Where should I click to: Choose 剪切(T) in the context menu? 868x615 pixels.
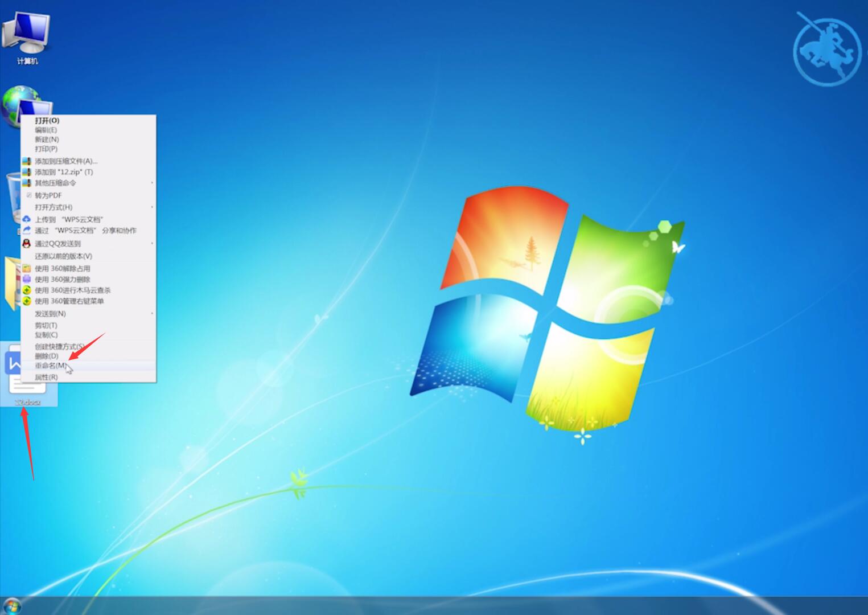click(88, 326)
